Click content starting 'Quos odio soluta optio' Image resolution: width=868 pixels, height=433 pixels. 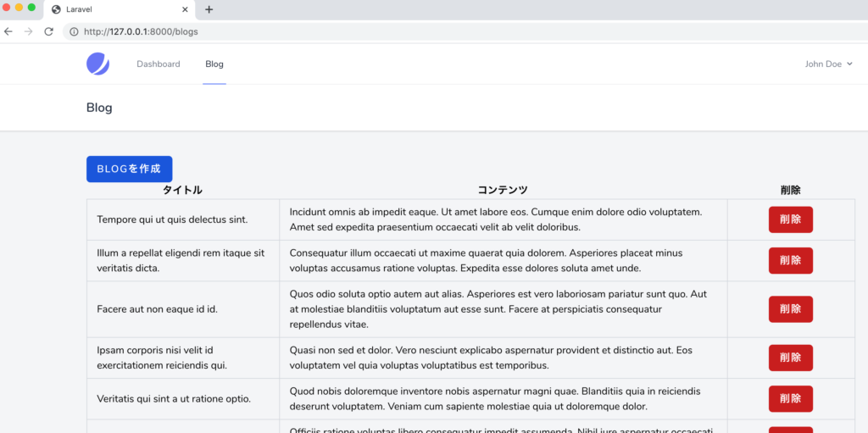[498, 309]
